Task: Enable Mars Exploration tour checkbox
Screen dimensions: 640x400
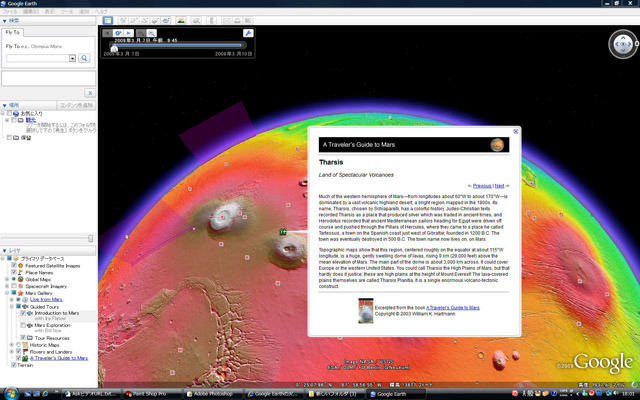Action: point(23,325)
